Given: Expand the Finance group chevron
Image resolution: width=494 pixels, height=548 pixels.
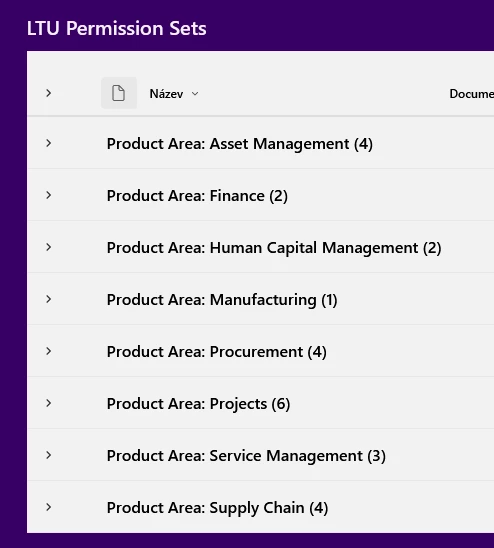Looking at the screenshot, I should tap(49, 195).
